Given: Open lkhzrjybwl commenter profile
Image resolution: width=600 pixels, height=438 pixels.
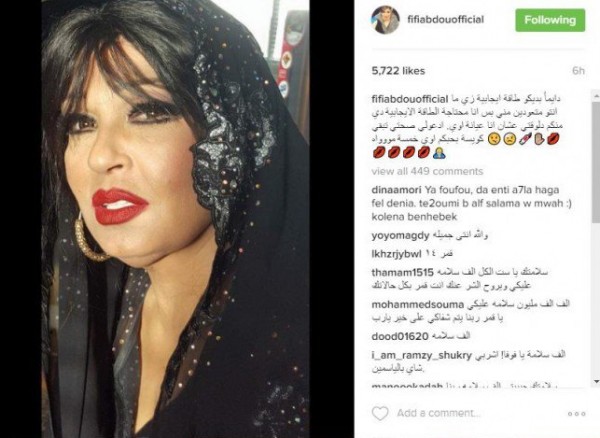Looking at the screenshot, I should coord(396,254).
